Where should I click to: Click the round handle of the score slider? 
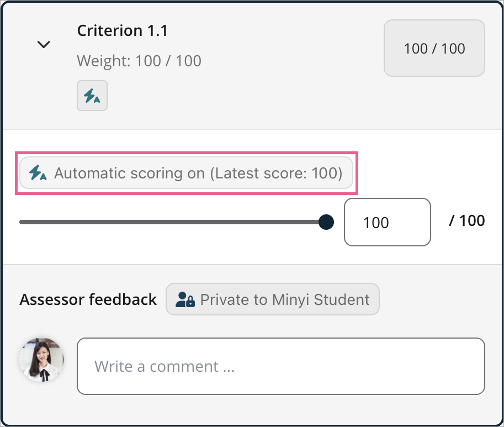pos(326,222)
